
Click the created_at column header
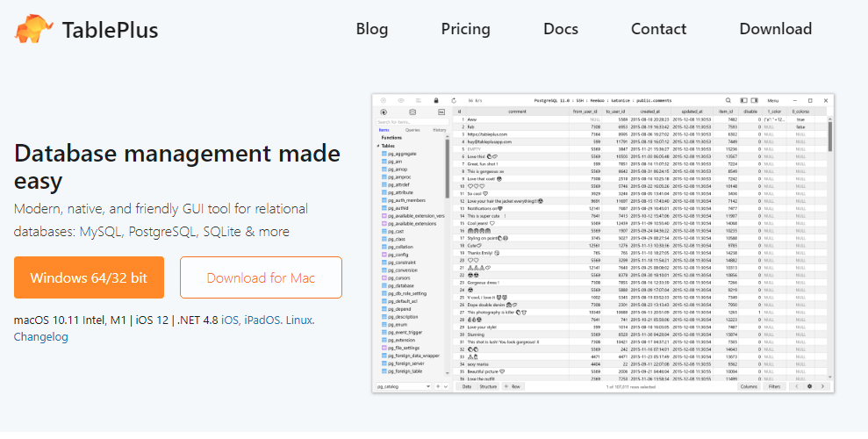650,112
